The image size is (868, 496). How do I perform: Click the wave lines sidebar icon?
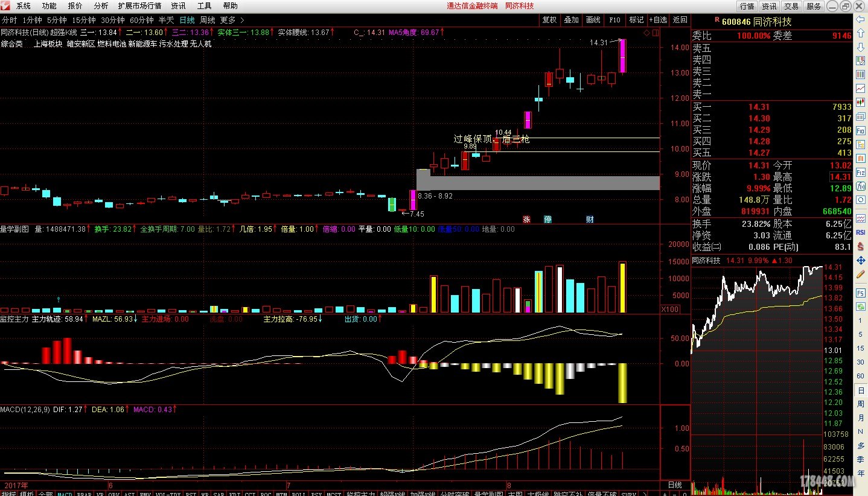pyautogui.click(x=861, y=218)
